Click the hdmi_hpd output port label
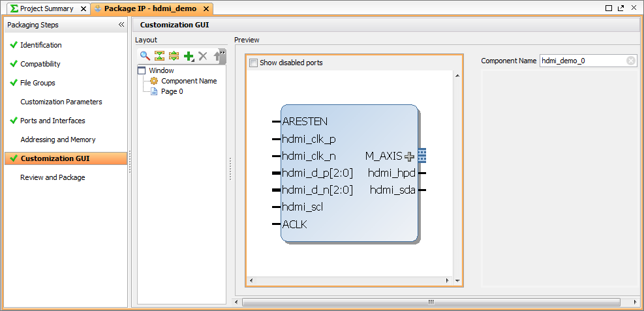Image resolution: width=644 pixels, height=311 pixels. 392,173
